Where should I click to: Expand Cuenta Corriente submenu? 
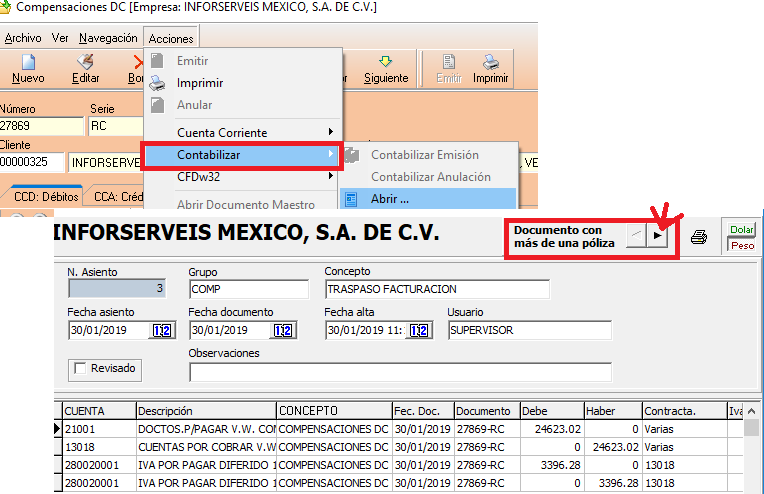tap(243, 133)
